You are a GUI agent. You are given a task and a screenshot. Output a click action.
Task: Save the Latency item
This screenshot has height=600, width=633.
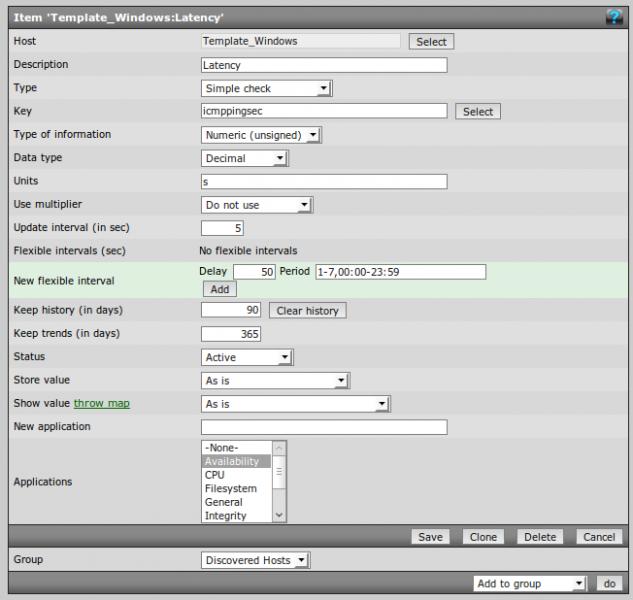(430, 537)
